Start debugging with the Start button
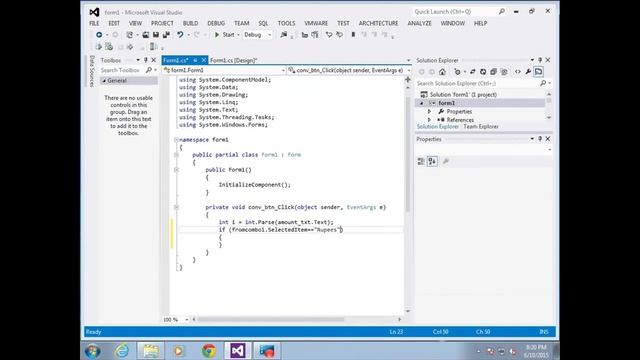Viewport: 640px width, 360px height. (224, 35)
